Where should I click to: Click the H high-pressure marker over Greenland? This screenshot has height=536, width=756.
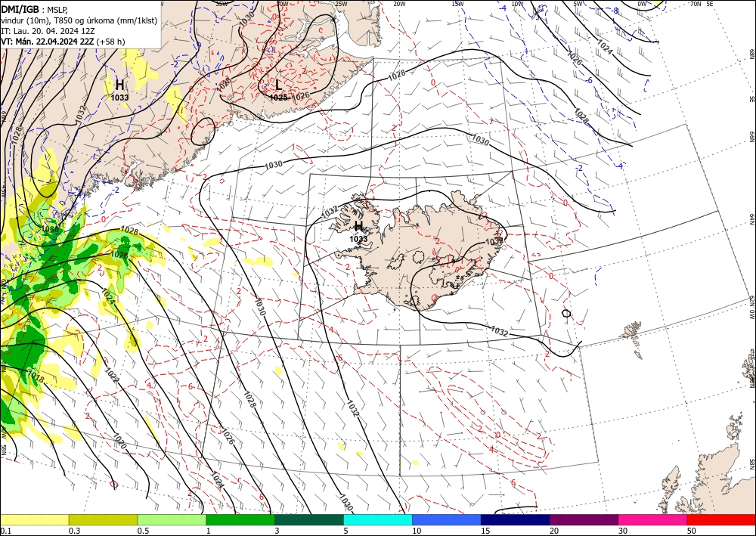pyautogui.click(x=119, y=85)
